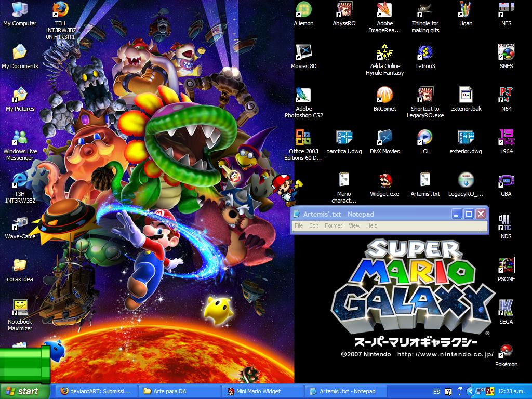Click the SEGA emulator icon

pos(506,308)
